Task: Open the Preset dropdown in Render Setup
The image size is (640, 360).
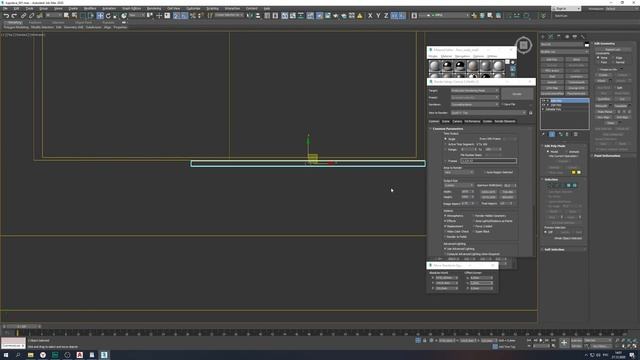Action: [475, 97]
